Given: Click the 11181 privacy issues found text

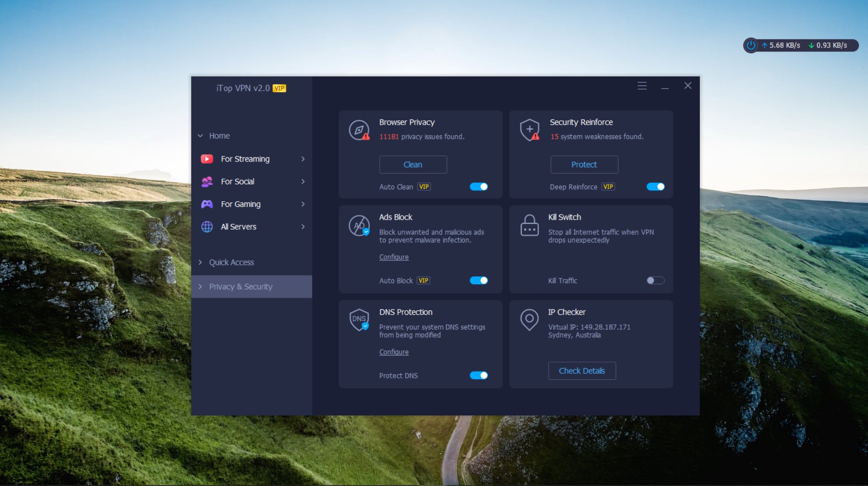Looking at the screenshot, I should (x=422, y=137).
